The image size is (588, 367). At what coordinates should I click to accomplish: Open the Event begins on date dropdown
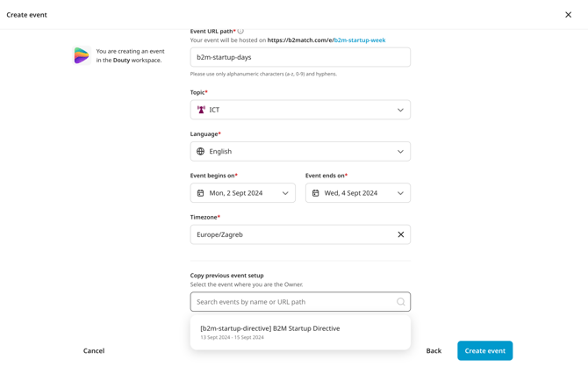pyautogui.click(x=242, y=193)
